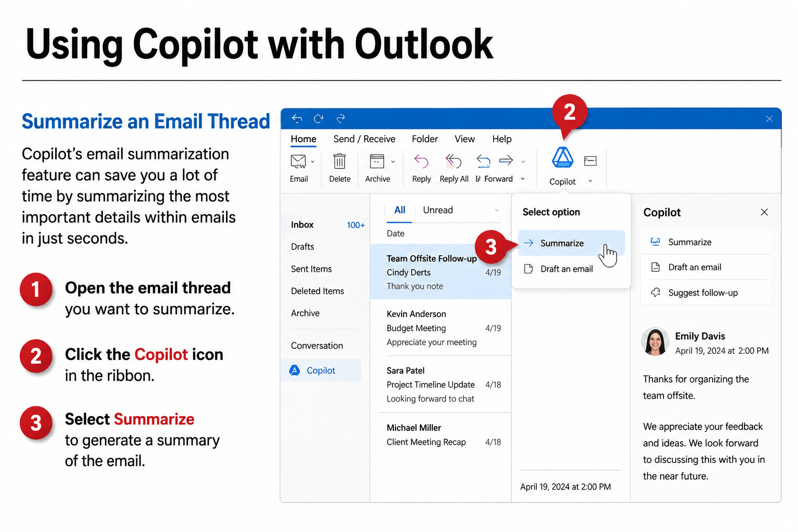Open the Archive folder in sidebar
The image size is (798, 532).
pos(305,313)
